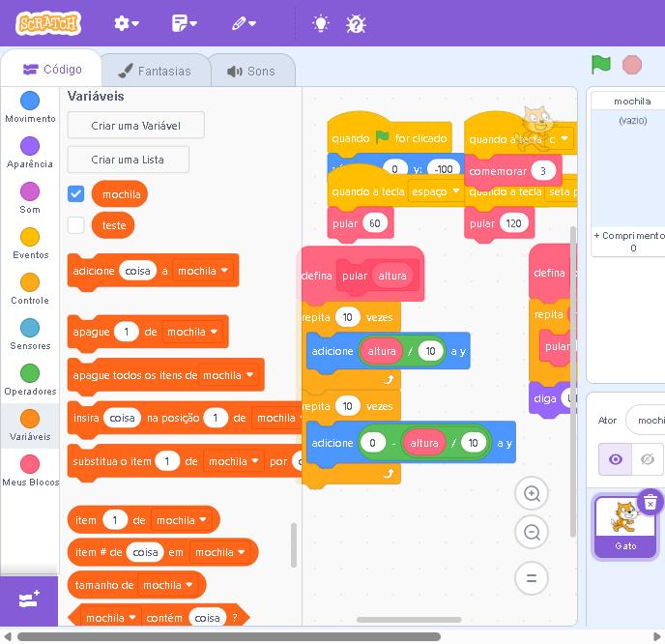Click position field in insira coisa block

[216, 418]
